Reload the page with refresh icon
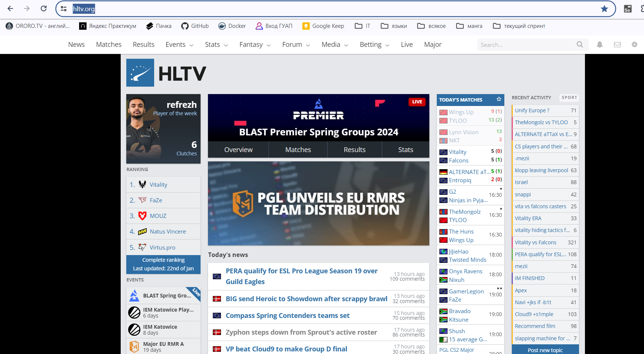Image resolution: width=644 pixels, height=354 pixels. [43, 9]
